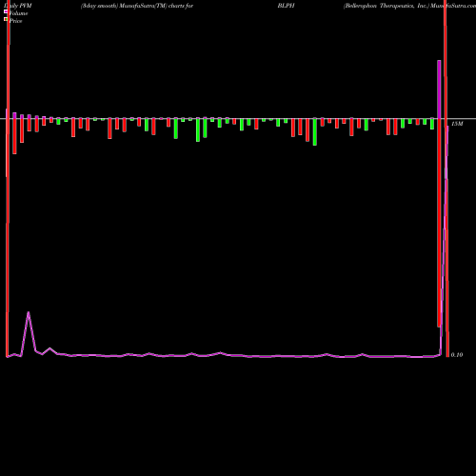This screenshot has height=476, width=476.
Task: Click the Price legend color swatch
Action: (x=6, y=19)
